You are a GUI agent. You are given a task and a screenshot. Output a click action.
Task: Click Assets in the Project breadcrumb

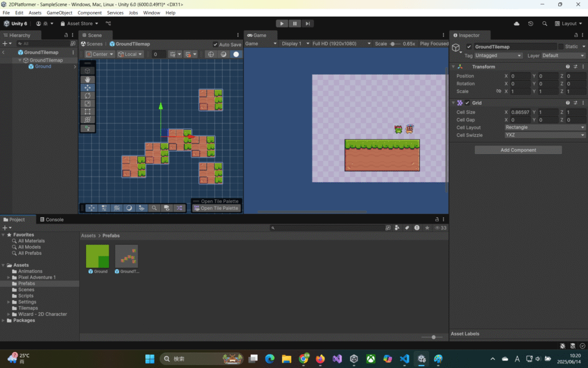(88, 236)
